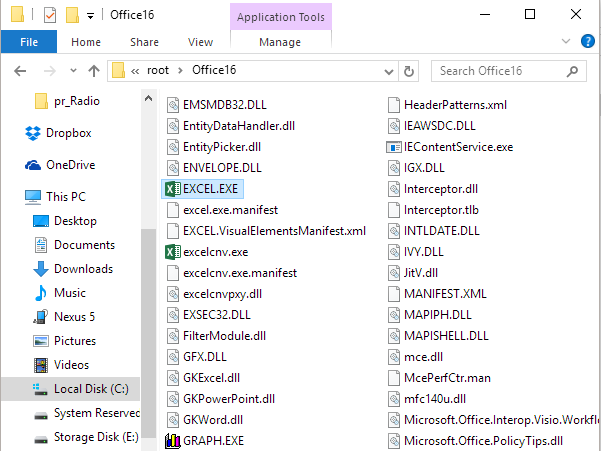601x451 pixels.
Task: Go forward with the navigation arrow
Action: (x=50, y=71)
